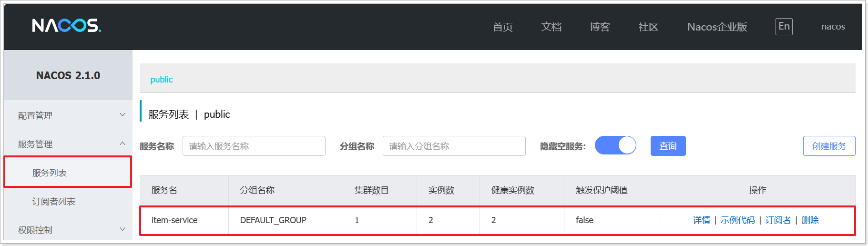Viewport: 868px width, 246px height.
Task: Open 文档 in top navigation
Action: pyautogui.click(x=551, y=27)
